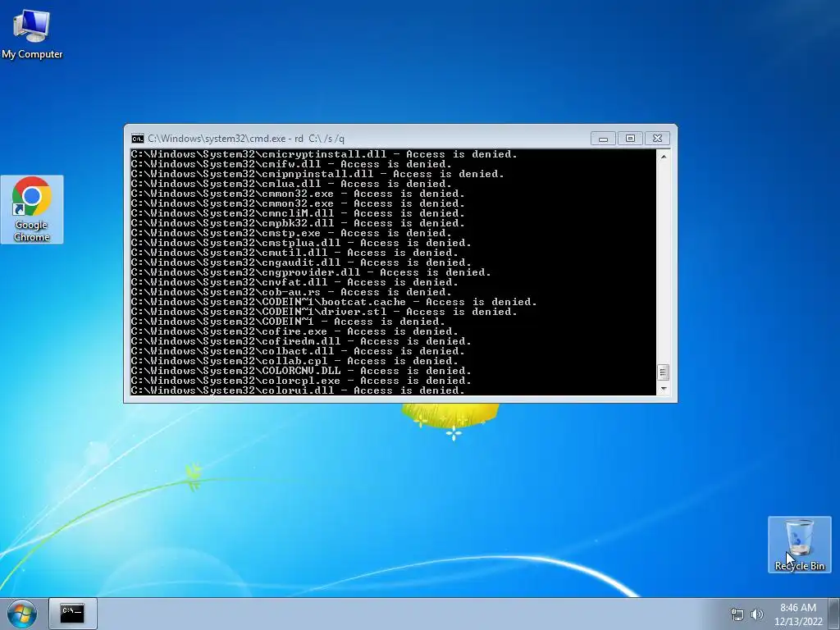Click the cmd.exe taskbar button
Image resolution: width=840 pixels, height=630 pixels.
pyautogui.click(x=72, y=614)
